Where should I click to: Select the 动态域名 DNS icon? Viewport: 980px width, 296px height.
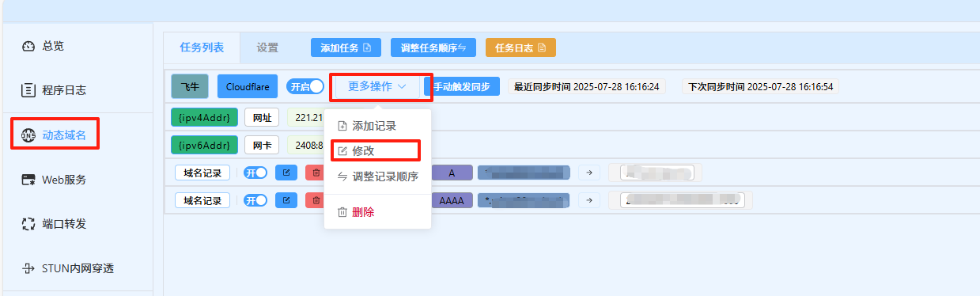28,135
